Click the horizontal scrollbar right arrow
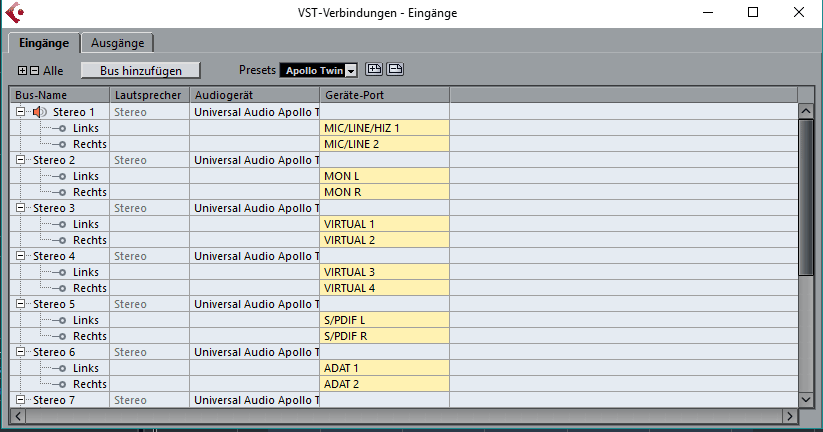823x432 pixels. coord(789,415)
